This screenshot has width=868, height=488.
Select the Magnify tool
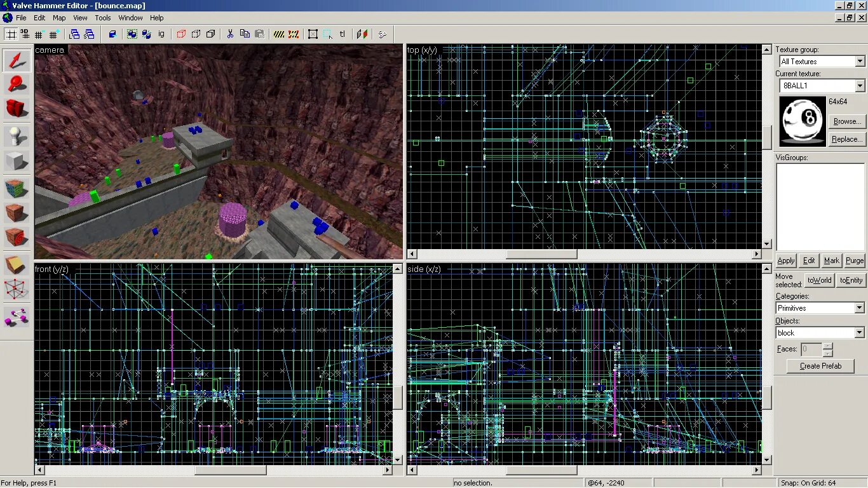17,84
